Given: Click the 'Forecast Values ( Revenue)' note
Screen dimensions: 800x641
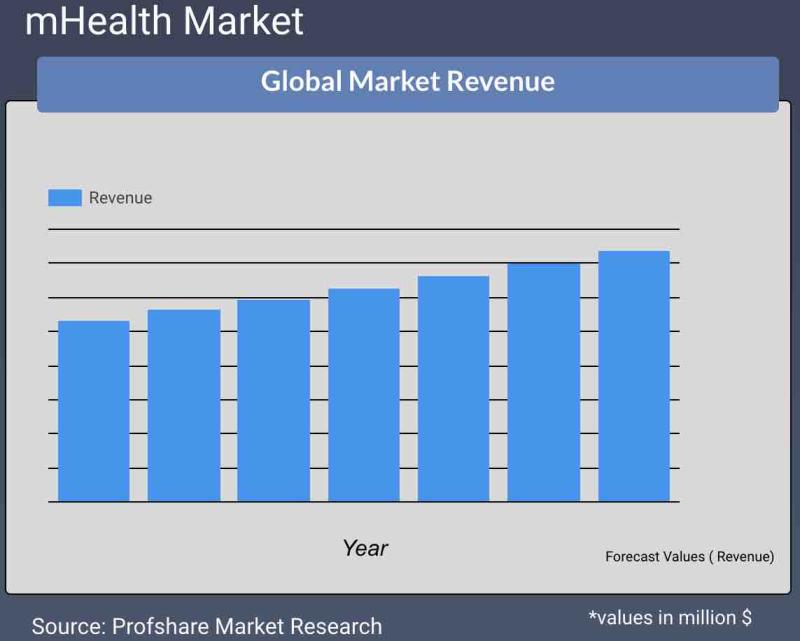Looking at the screenshot, I should (x=689, y=556).
